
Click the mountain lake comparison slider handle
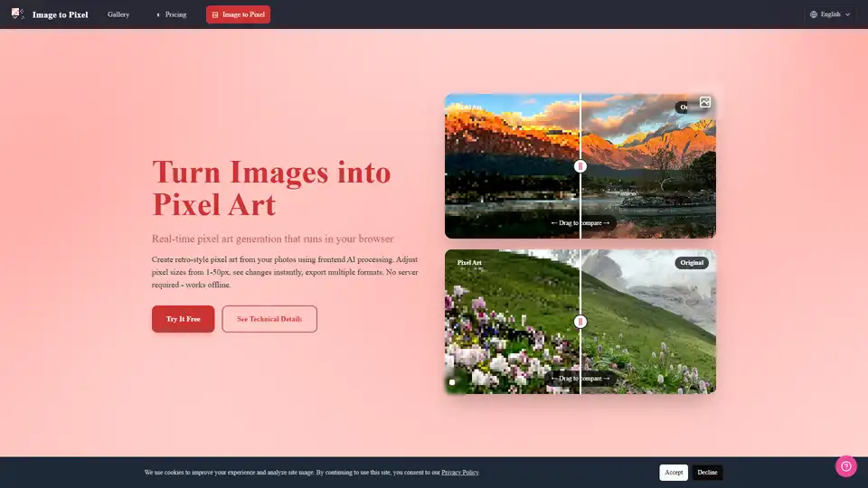point(580,166)
